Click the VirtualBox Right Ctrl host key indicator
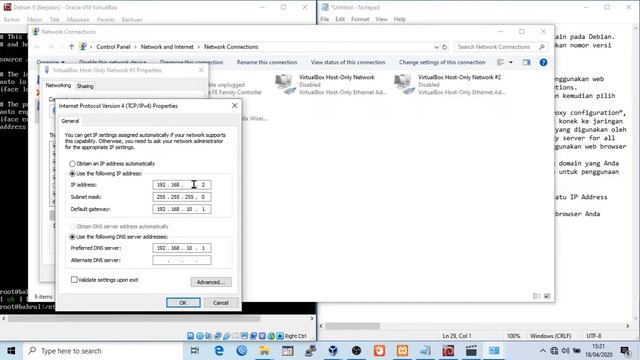This screenshot has width=640, height=360. [296, 336]
